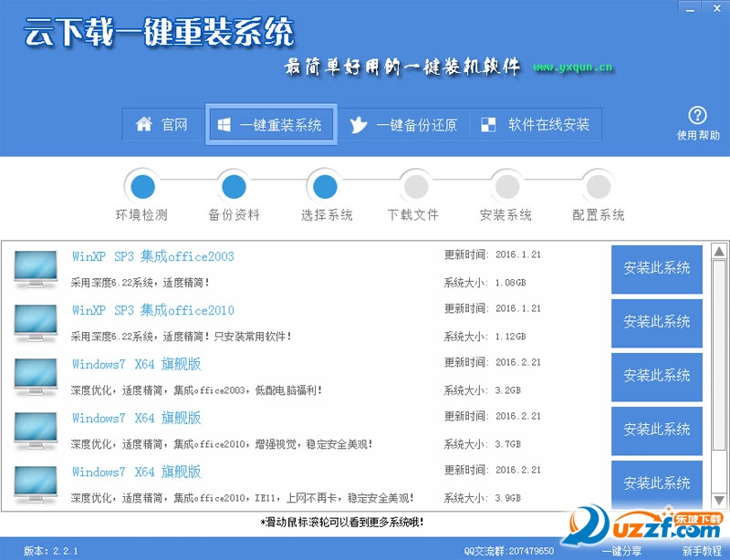Click the 配置系统 step circle

pyautogui.click(x=599, y=187)
